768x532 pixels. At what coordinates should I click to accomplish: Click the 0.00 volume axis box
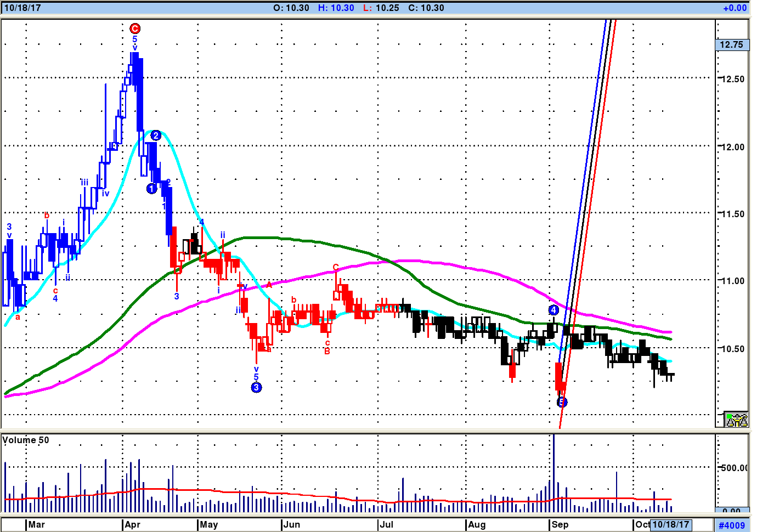(x=732, y=511)
